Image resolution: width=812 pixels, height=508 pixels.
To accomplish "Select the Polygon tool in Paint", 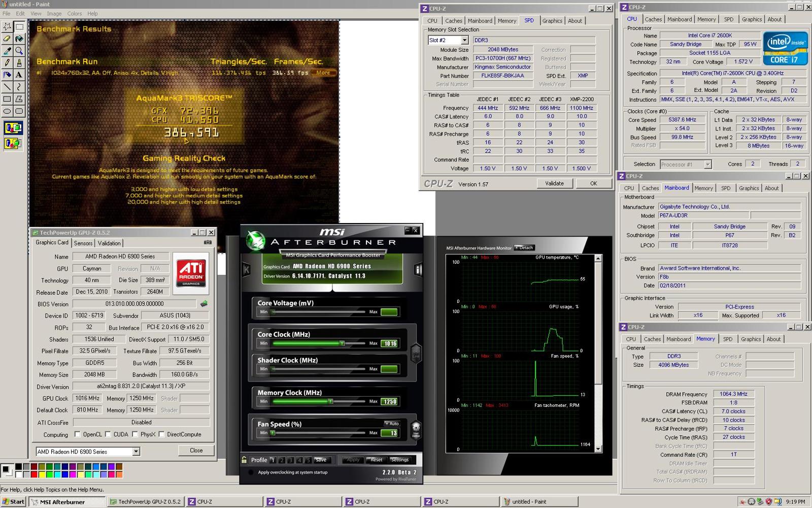I will [19, 99].
